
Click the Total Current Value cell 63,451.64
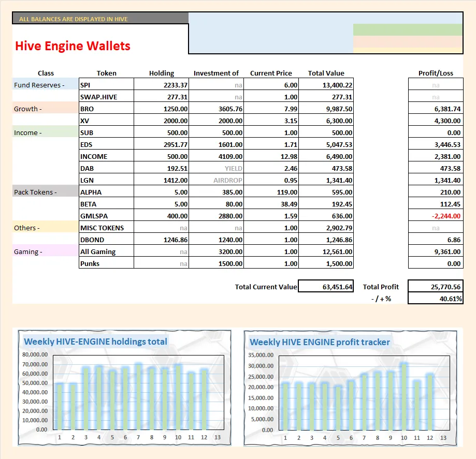[x=326, y=286]
